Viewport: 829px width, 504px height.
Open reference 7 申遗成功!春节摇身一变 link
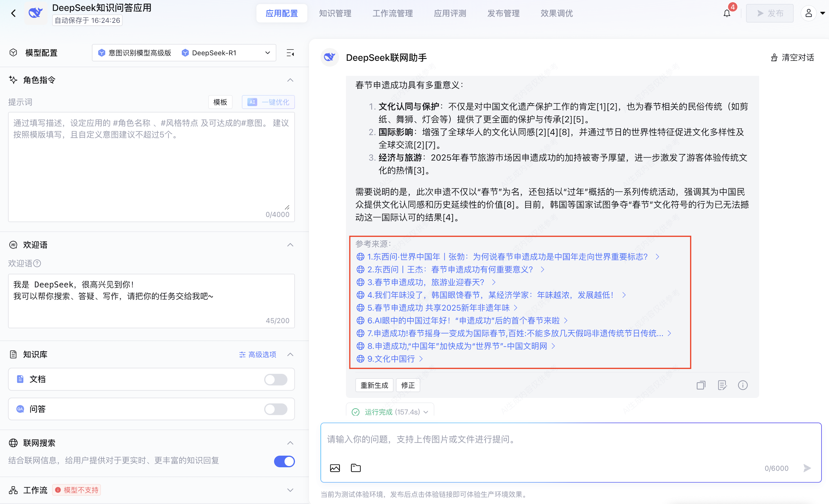514,333
